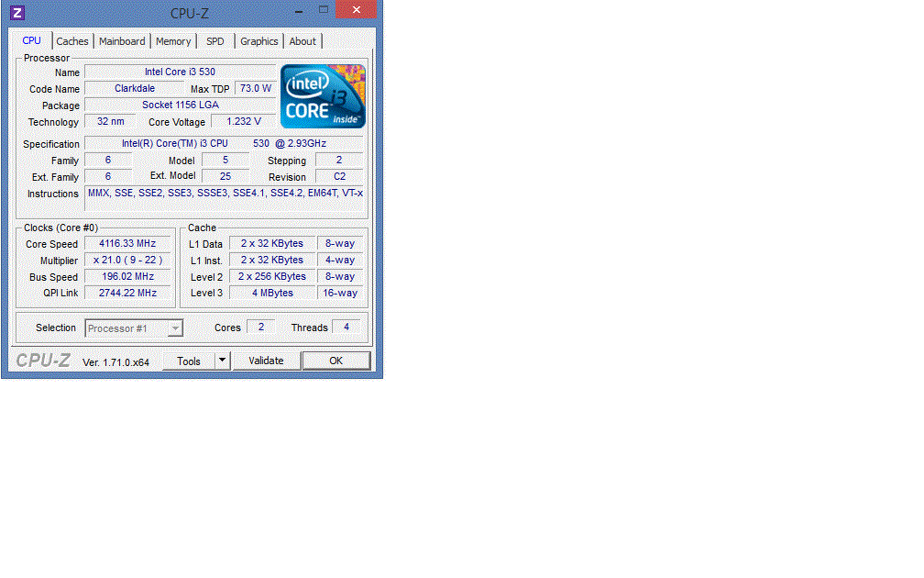Click the Package value Socket 1156 LGA
Screen dimensions: 924x578
[181, 105]
